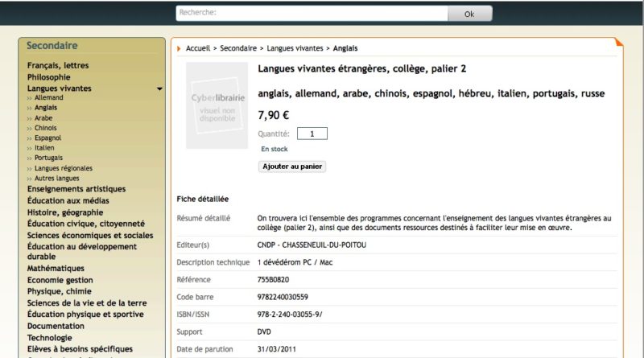Click the Cyberlibrairie product cover placeholder
Image resolution: width=644 pixels, height=358 pixels.
click(217, 105)
